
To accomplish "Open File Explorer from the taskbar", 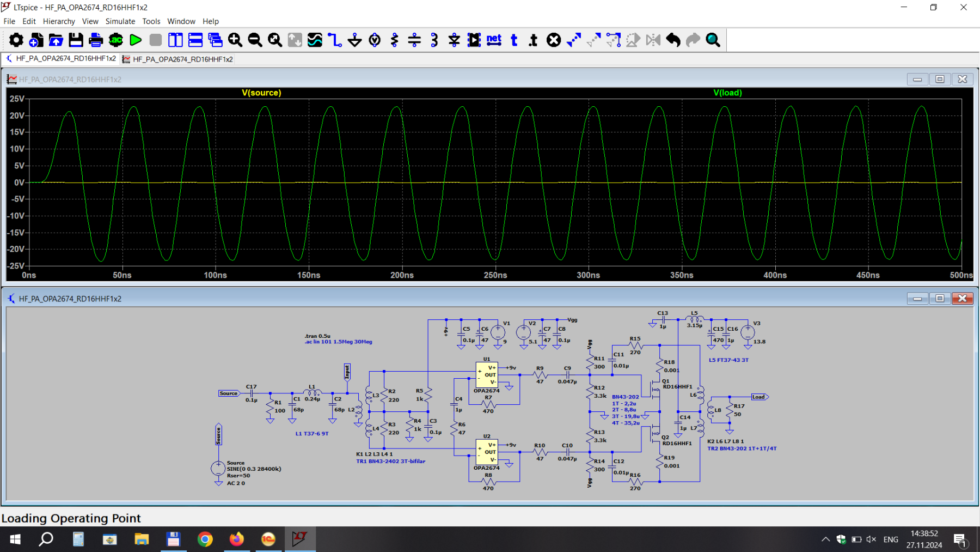I will (142, 539).
